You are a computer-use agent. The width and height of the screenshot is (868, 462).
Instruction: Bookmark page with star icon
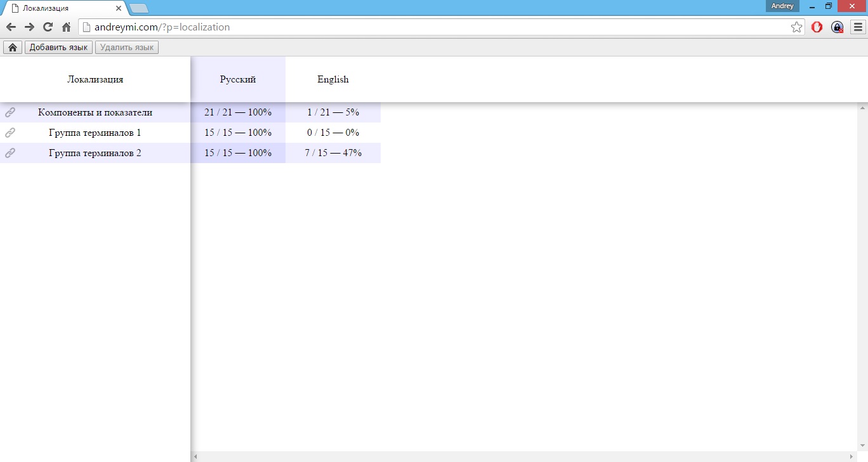(796, 27)
